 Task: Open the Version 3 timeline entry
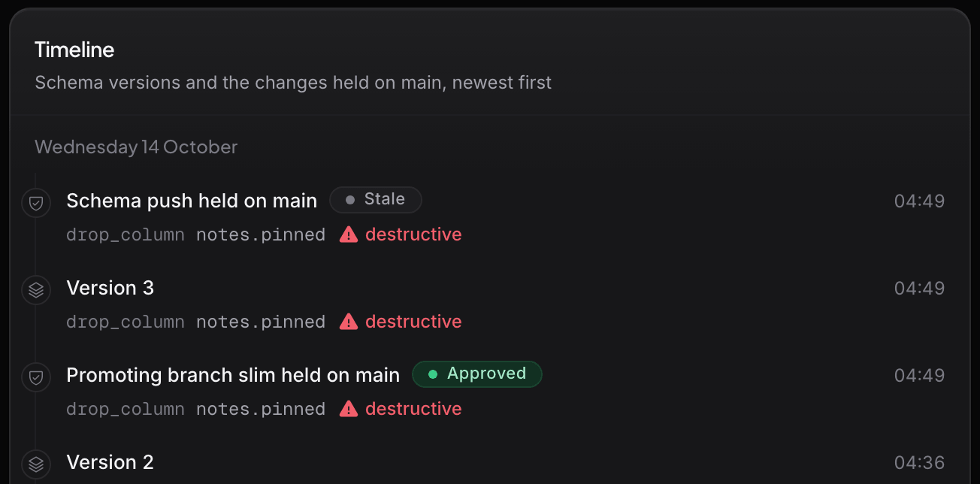(110, 288)
